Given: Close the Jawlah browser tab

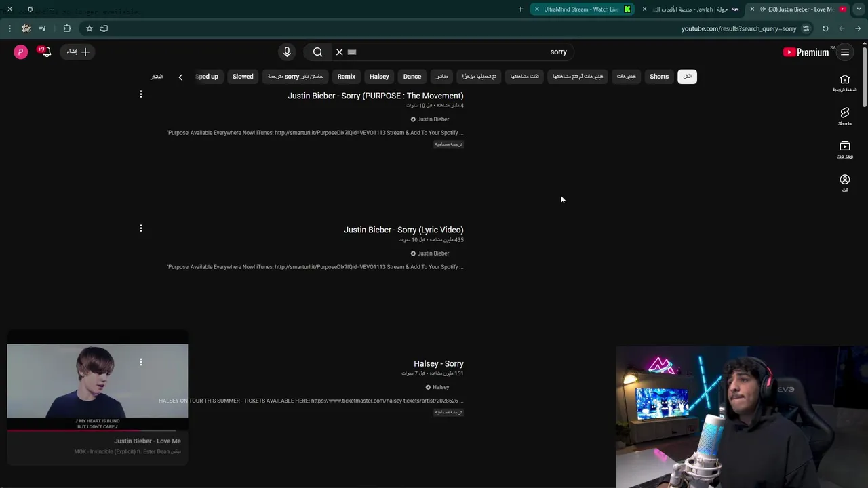Looking at the screenshot, I should [645, 9].
